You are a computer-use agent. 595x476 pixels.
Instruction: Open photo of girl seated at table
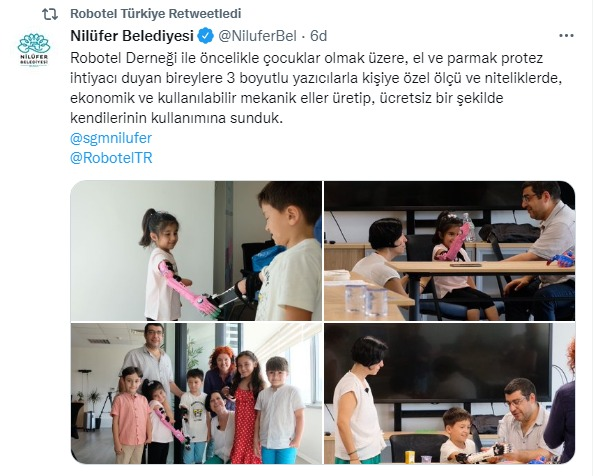(449, 251)
